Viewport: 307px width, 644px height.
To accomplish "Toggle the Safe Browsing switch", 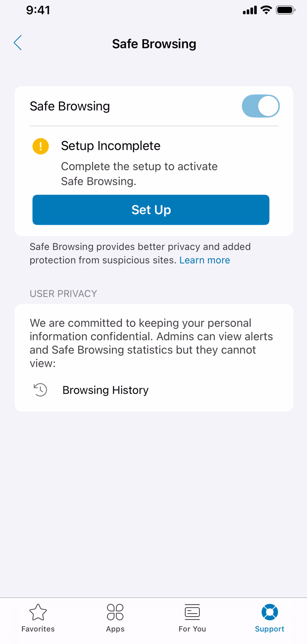I will (x=260, y=106).
